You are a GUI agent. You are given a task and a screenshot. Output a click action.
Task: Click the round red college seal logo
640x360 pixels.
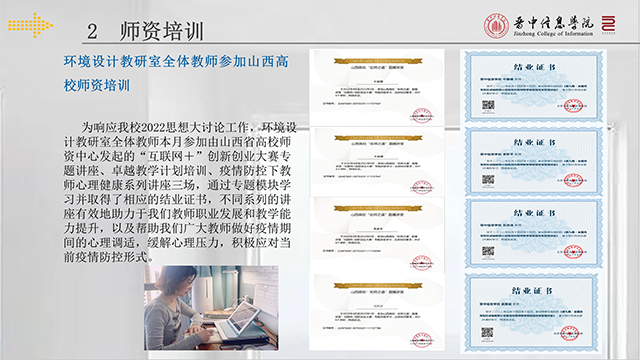(x=496, y=26)
